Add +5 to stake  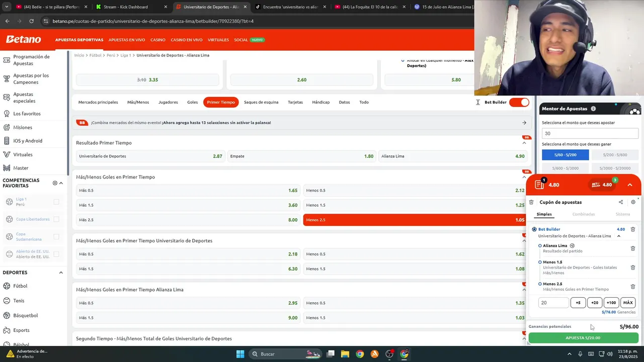(578, 303)
